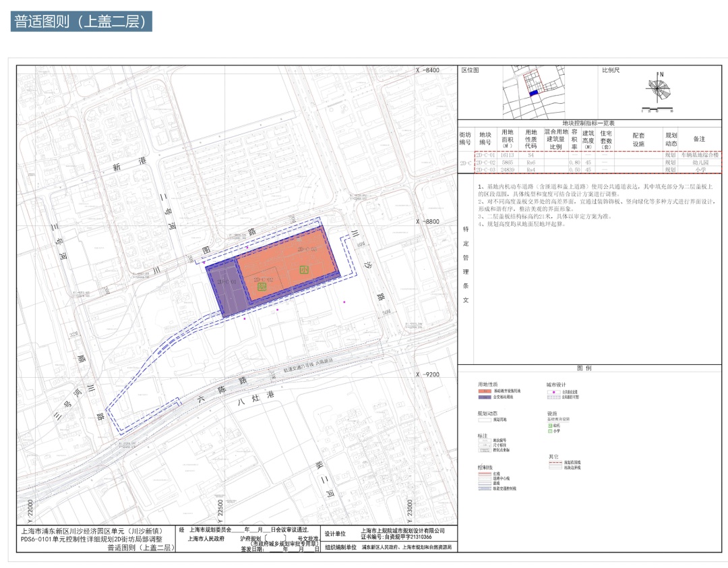The image size is (728, 568).
Task: Click the 用地面积 column header
Action: tap(508, 139)
